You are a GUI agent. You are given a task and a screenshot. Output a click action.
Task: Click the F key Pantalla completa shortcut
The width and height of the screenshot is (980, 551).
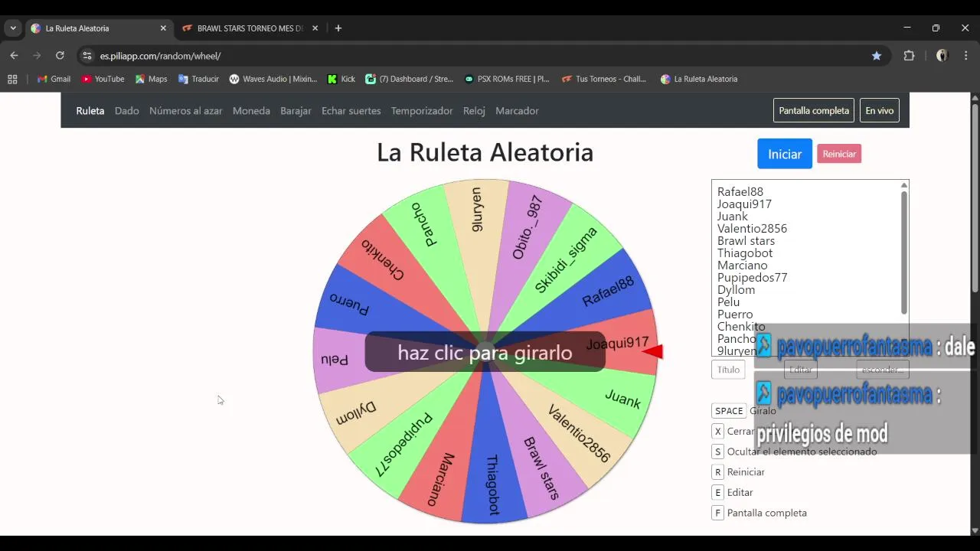(x=717, y=513)
